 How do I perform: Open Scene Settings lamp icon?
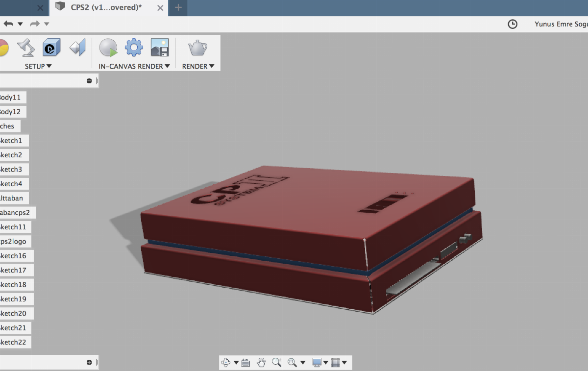(x=25, y=48)
